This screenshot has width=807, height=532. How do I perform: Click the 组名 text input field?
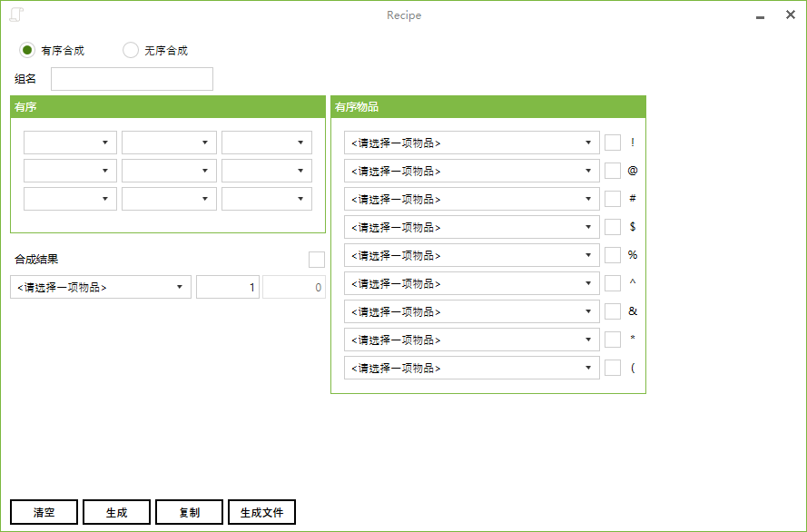pos(132,79)
